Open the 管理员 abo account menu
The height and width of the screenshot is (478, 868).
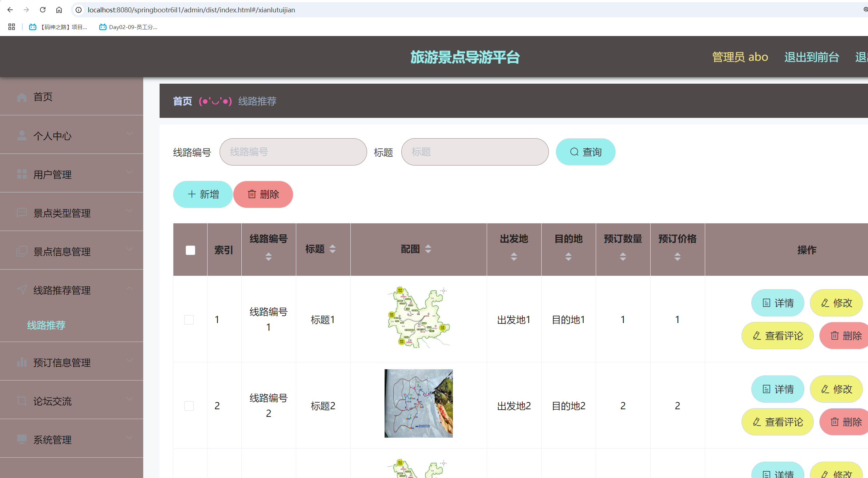pyautogui.click(x=740, y=57)
